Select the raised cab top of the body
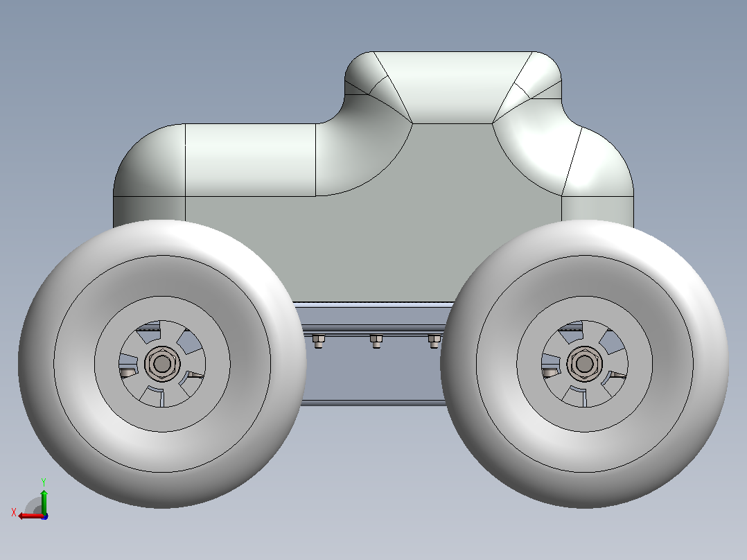747x560 pixels. pos(452,86)
